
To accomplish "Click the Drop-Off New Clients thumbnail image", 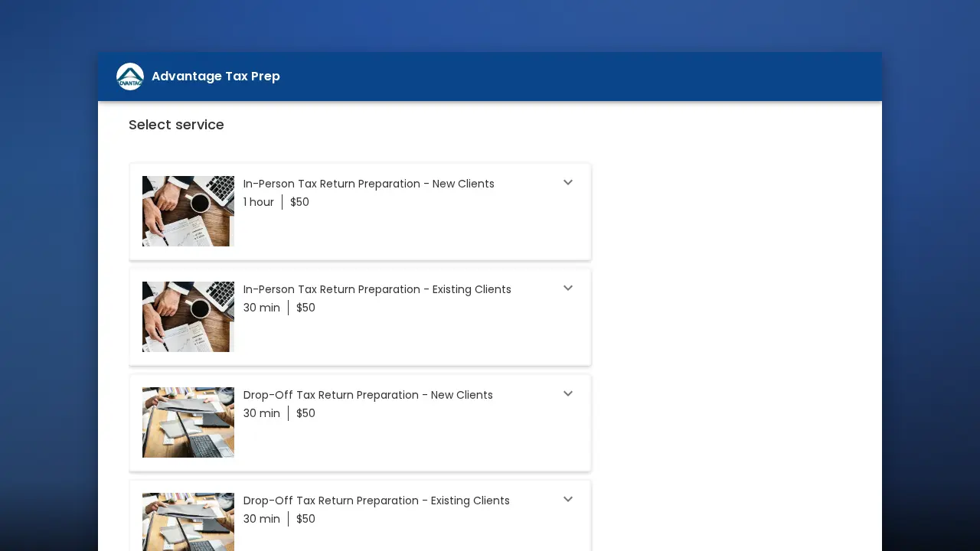I will 188,422.
